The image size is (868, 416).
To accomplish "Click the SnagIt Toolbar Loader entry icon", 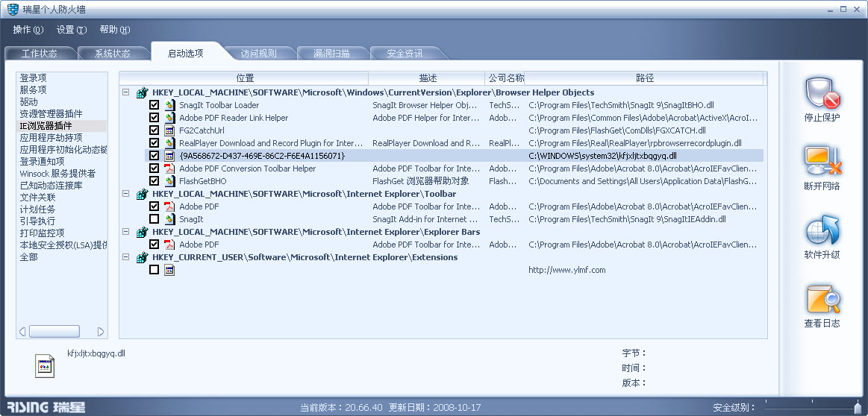I will coord(169,105).
